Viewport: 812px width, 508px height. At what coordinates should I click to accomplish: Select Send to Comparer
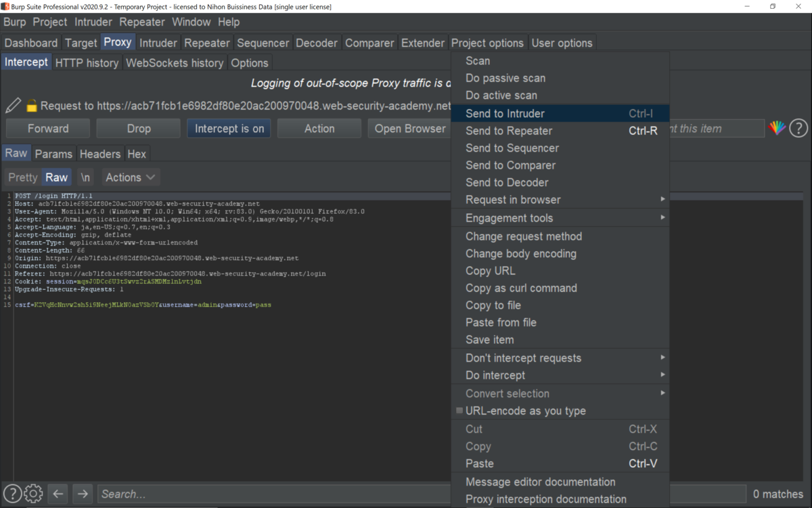click(560, 165)
